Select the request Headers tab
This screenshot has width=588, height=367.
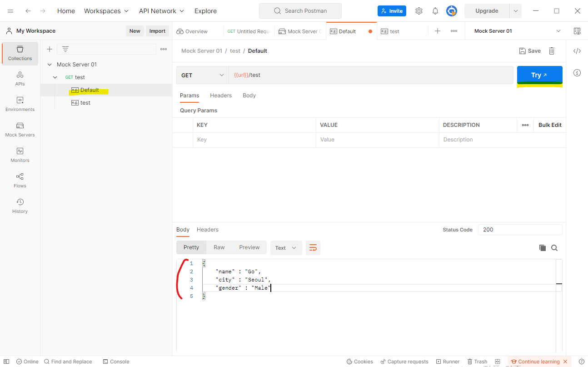pyautogui.click(x=221, y=96)
